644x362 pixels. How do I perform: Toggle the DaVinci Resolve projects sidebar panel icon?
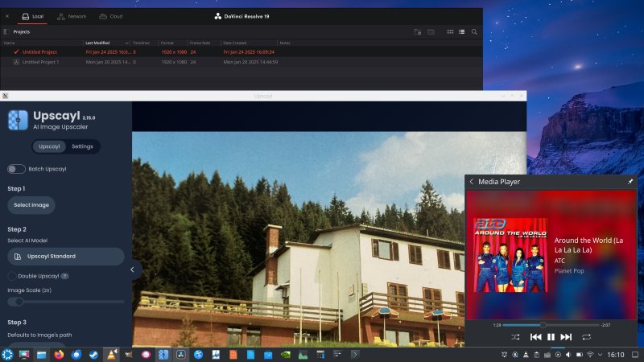tap(6, 31)
